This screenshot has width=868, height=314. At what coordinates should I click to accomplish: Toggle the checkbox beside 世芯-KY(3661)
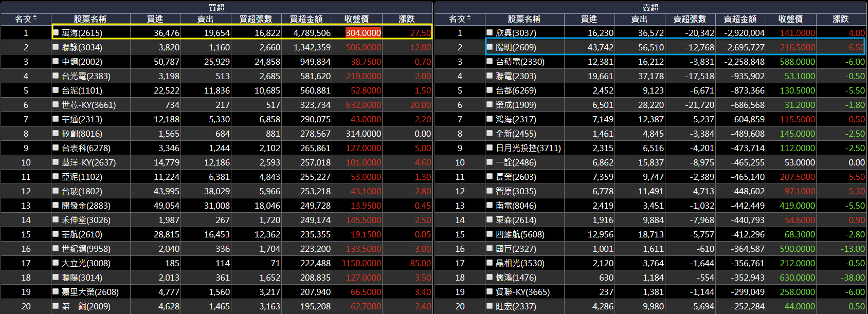(56, 104)
